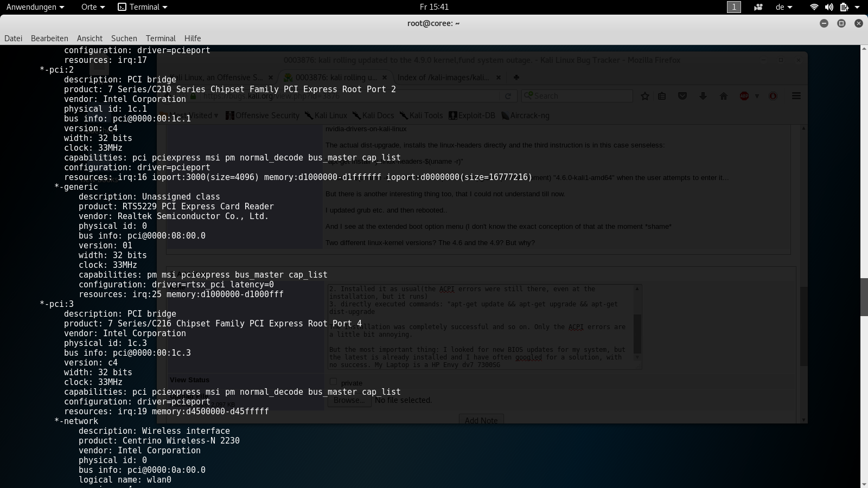This screenshot has height=488, width=868.
Task: Expand system menu arrow at top-right corner
Action: pyautogui.click(x=858, y=7)
